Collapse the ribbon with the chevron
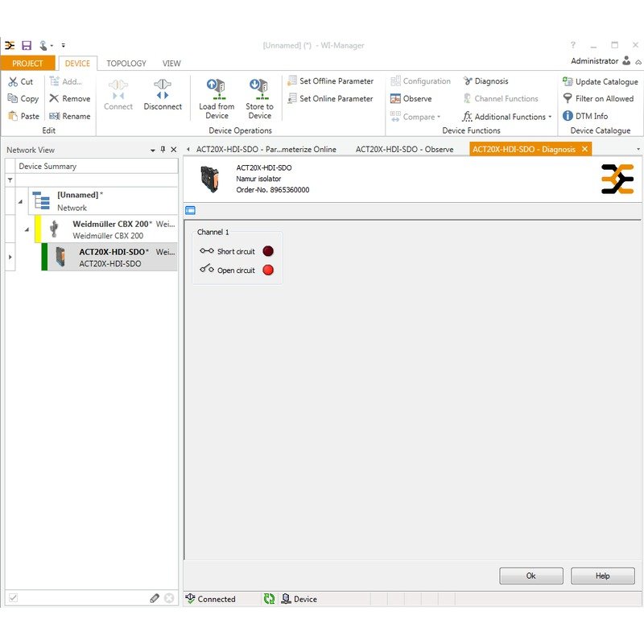The height and width of the screenshot is (644, 644). [638, 63]
